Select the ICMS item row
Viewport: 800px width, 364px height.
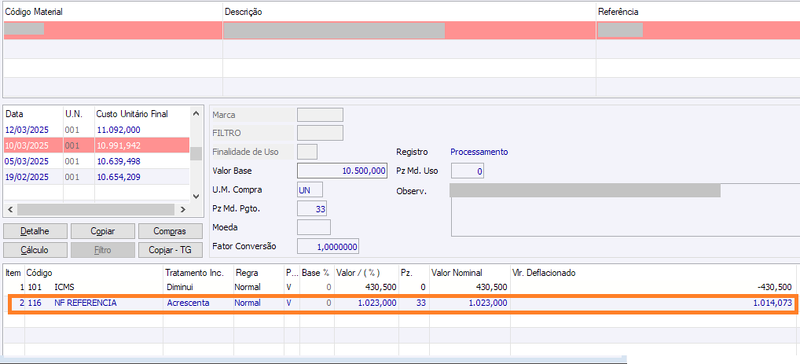click(399, 287)
